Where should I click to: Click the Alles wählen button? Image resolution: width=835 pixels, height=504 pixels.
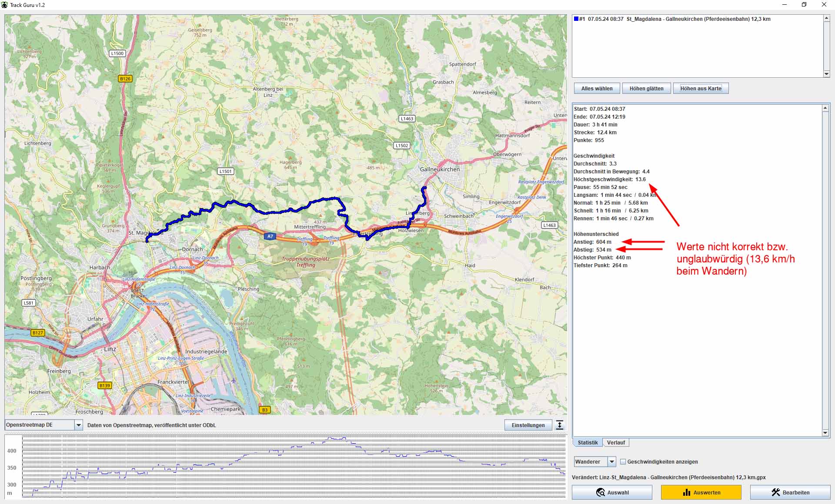point(597,89)
